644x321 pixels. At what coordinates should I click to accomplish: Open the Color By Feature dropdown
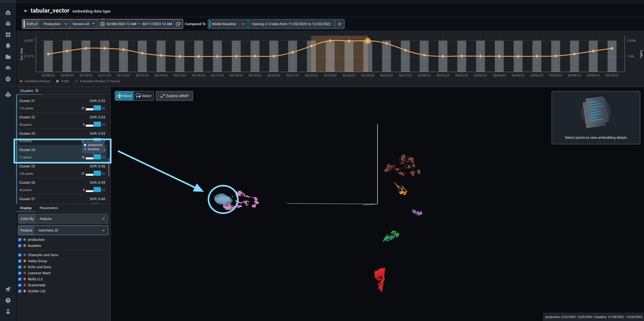[x=72, y=219]
